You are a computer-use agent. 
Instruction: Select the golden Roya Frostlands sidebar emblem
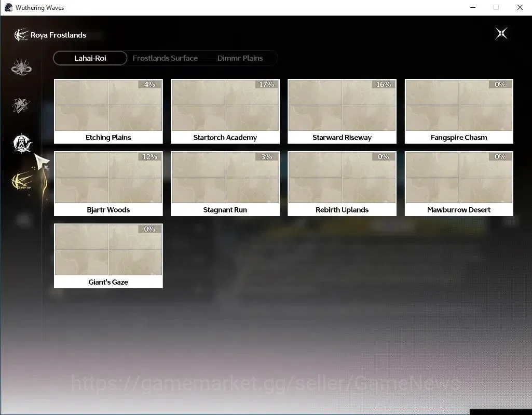click(22, 181)
